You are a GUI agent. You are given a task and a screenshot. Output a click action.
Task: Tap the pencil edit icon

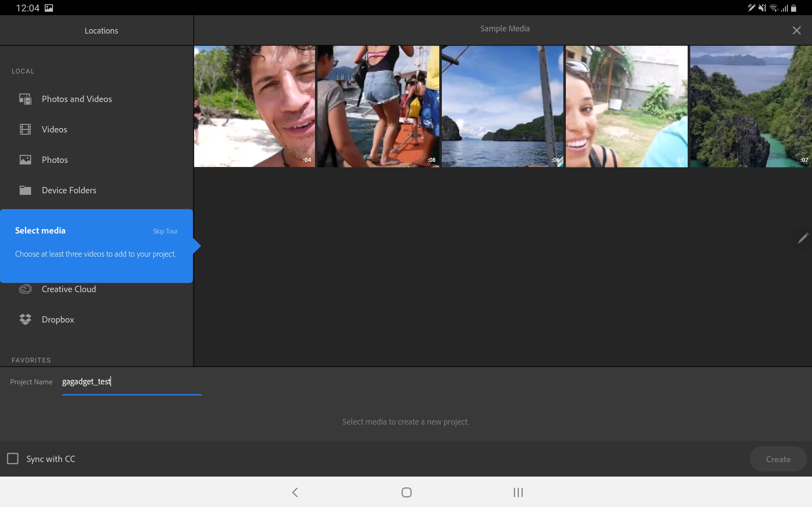pos(802,238)
